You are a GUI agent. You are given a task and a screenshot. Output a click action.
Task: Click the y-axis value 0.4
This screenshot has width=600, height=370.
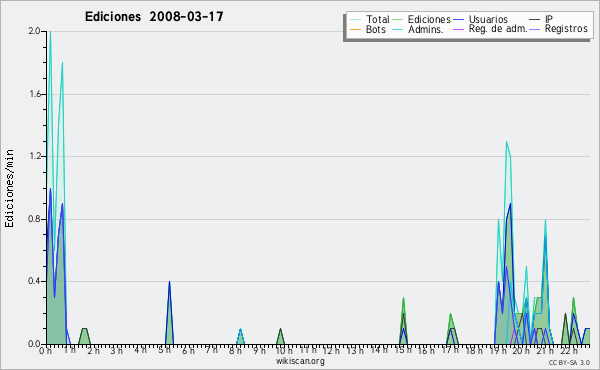pyautogui.click(x=34, y=281)
